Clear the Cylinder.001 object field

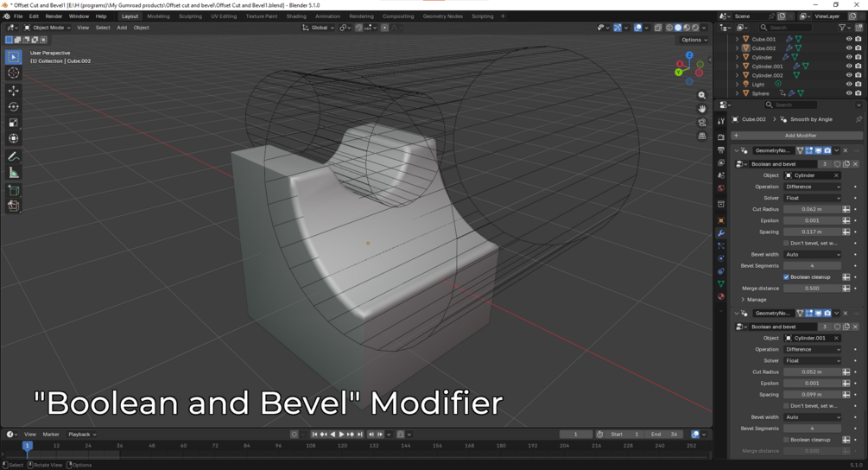tap(836, 339)
